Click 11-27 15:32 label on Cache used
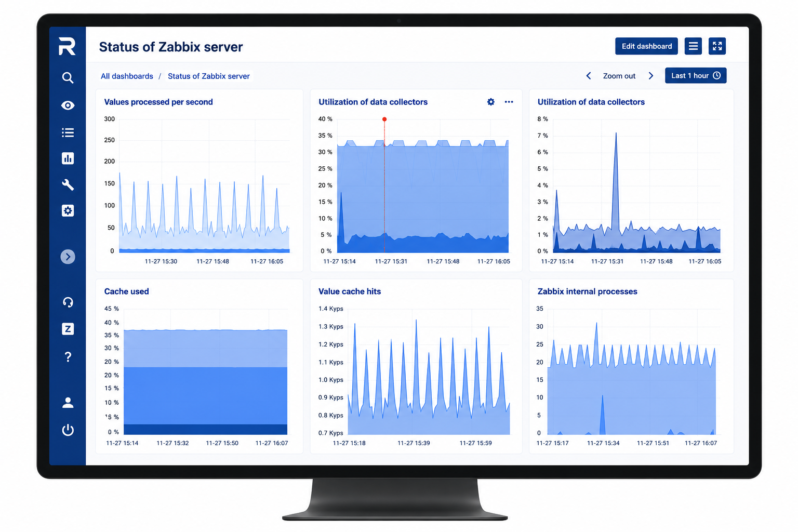798x532 pixels. tap(172, 443)
